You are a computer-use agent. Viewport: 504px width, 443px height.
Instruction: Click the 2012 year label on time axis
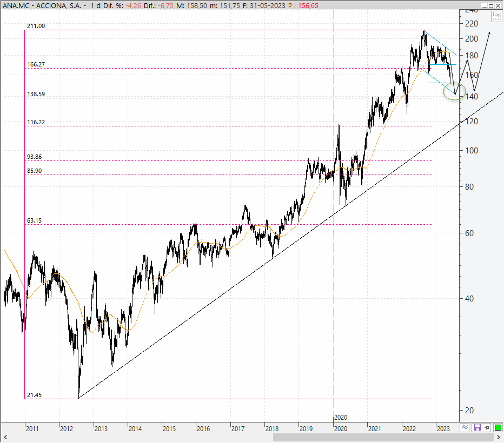pyautogui.click(x=67, y=428)
